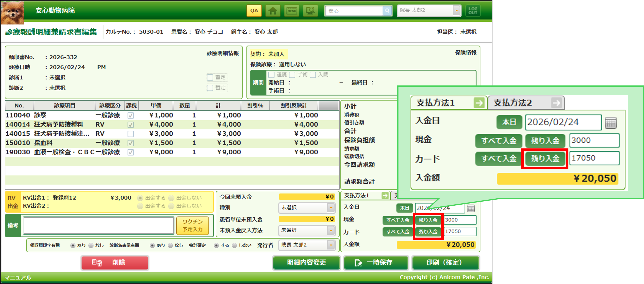Toggle 課税 checkbox for 狂犬病予防接種注 row

tap(131, 134)
